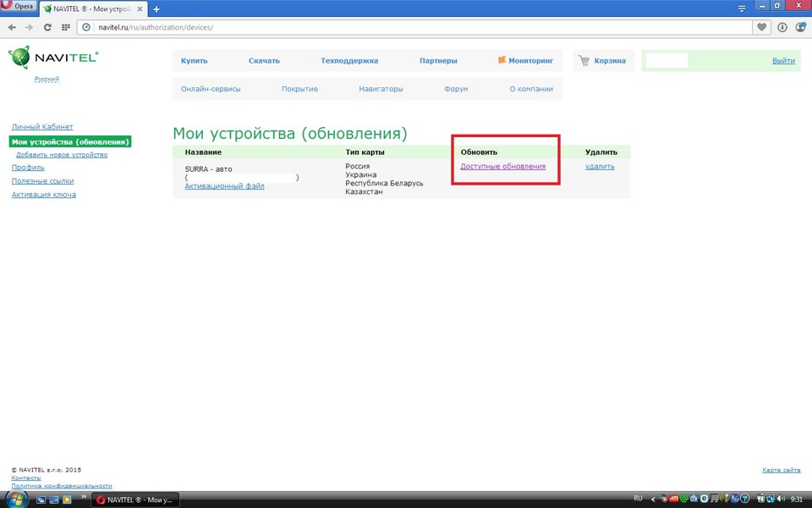Click the NAVITEL logo
Viewport: 812px width, 508px height.
(x=53, y=58)
